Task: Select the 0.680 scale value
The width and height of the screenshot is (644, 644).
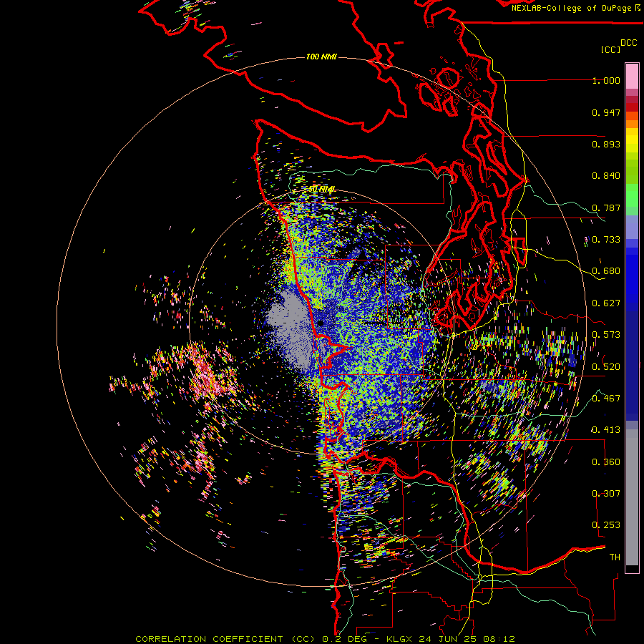Action: [606, 271]
